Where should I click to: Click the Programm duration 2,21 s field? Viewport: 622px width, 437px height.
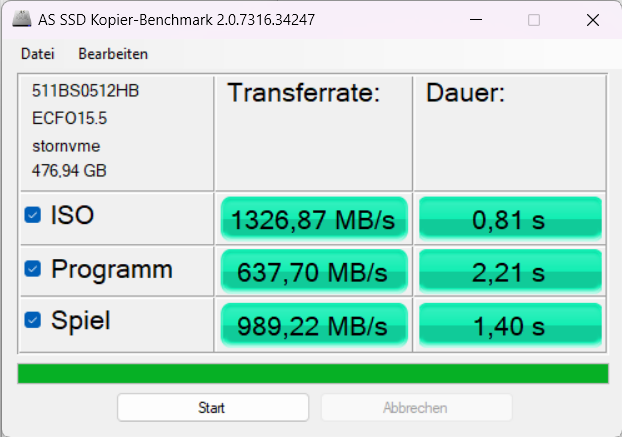[x=510, y=271]
